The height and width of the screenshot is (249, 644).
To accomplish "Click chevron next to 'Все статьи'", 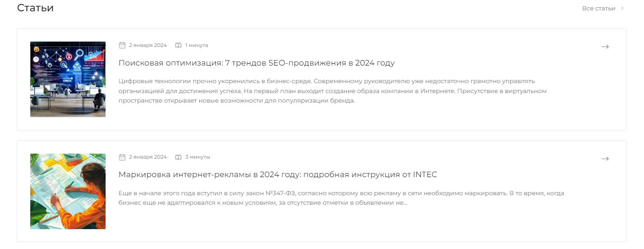I will point(622,8).
